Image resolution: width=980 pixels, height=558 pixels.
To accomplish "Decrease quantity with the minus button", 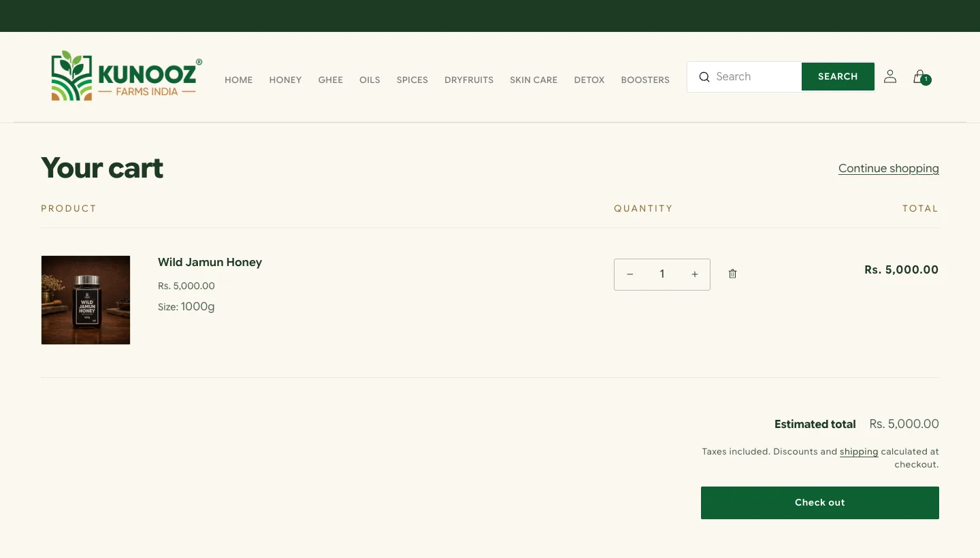I will [x=630, y=274].
